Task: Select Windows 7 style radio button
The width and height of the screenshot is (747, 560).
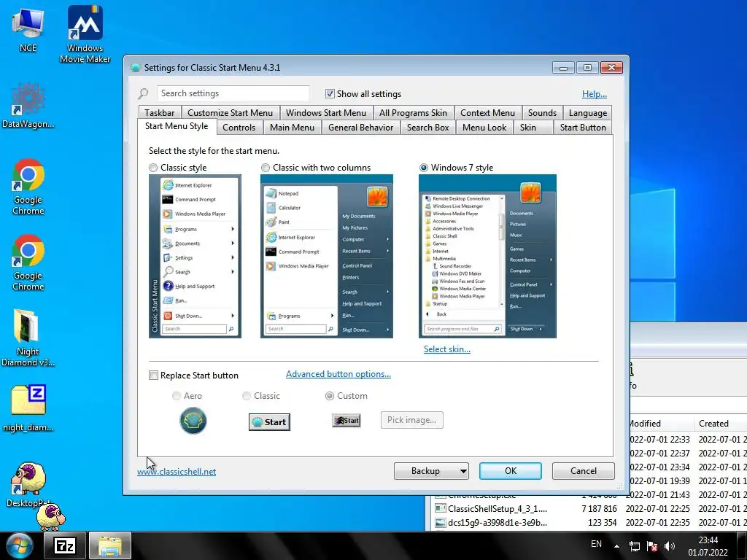Action: click(x=424, y=168)
